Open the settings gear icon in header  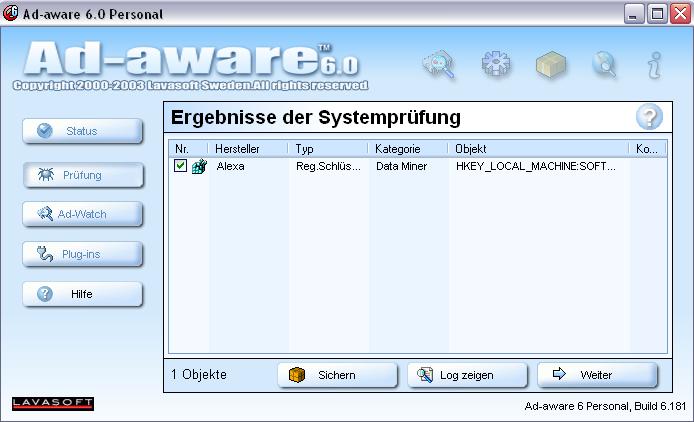(x=496, y=64)
